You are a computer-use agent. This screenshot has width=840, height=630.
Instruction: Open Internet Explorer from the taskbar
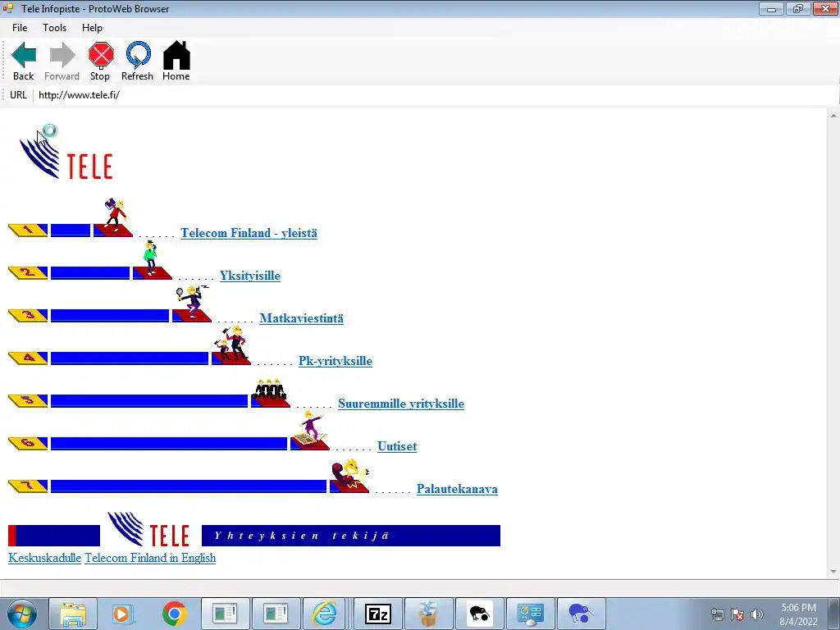(325, 614)
